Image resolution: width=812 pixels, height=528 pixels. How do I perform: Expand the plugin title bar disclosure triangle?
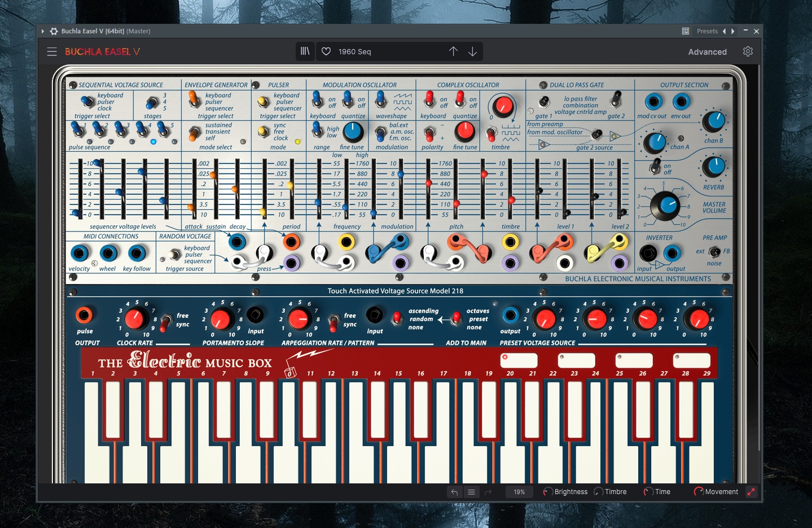pyautogui.click(x=43, y=31)
